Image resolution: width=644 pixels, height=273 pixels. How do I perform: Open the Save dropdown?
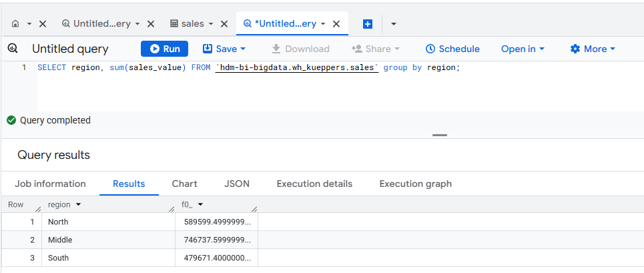pyautogui.click(x=224, y=49)
